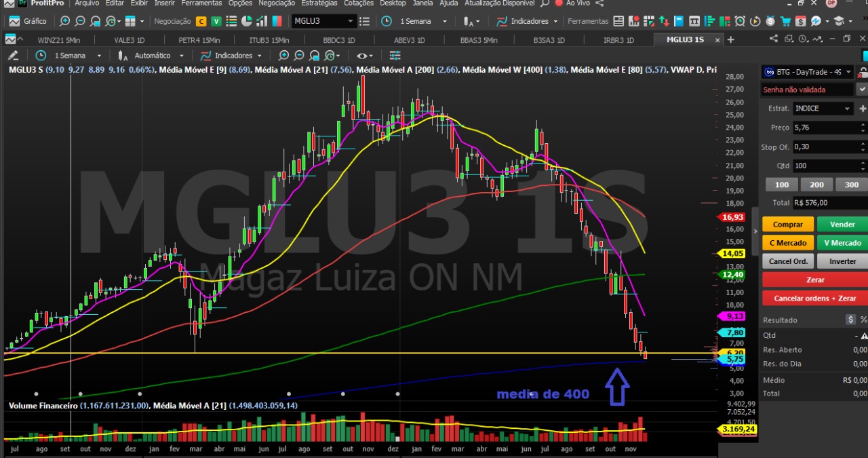Image resolution: width=868 pixels, height=458 pixels.
Task: Zoom out using top toolbar magnifier minus
Action: [80, 21]
